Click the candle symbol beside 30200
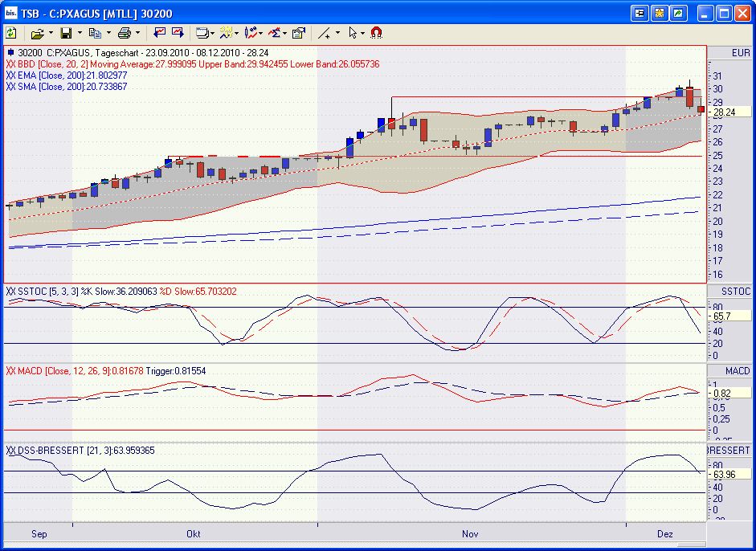This screenshot has height=551, width=756. pos(10,52)
